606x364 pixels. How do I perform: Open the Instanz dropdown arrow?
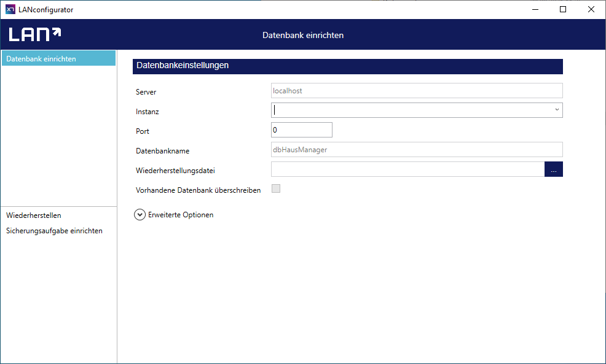(557, 110)
